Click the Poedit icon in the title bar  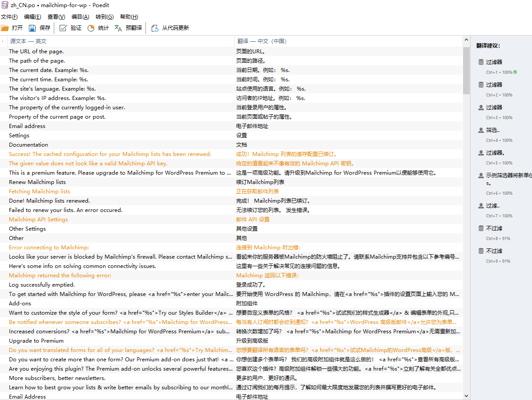click(5, 5)
